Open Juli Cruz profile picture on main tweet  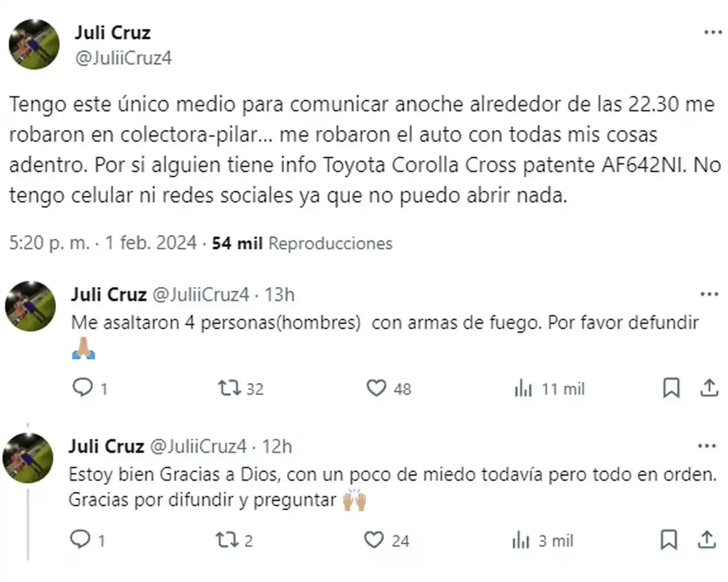click(34, 44)
